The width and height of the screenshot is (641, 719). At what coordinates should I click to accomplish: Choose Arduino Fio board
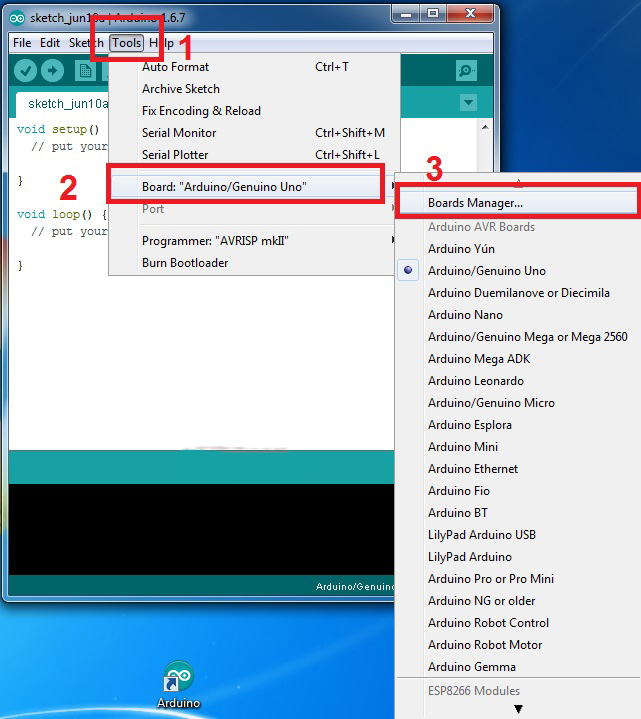pyautogui.click(x=518, y=491)
